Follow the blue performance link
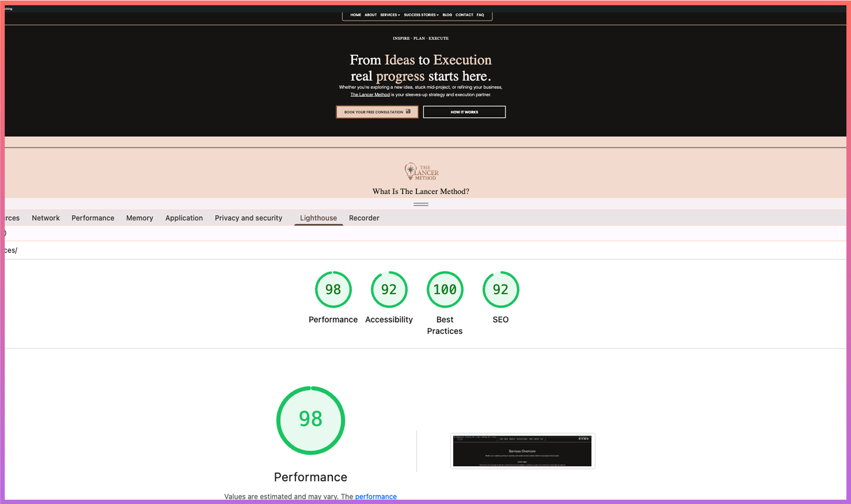The height and width of the screenshot is (504, 851). coord(376,497)
